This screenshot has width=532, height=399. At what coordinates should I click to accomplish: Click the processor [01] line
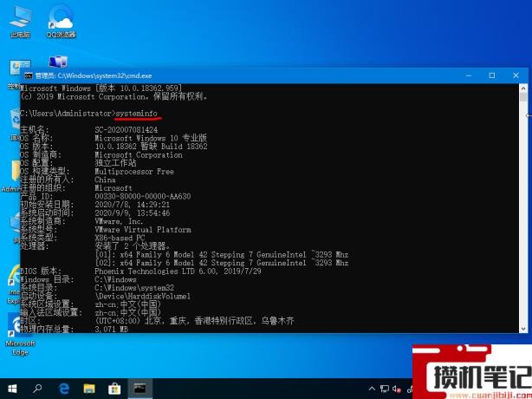(222, 254)
